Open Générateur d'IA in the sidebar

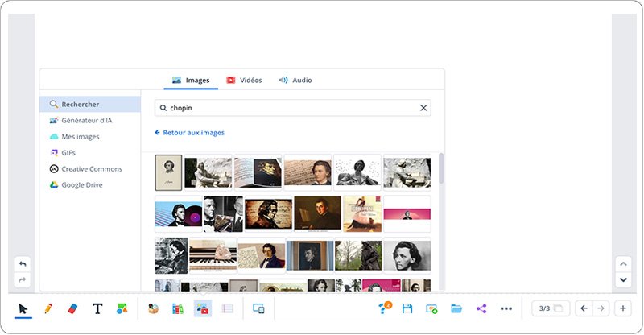90,121
